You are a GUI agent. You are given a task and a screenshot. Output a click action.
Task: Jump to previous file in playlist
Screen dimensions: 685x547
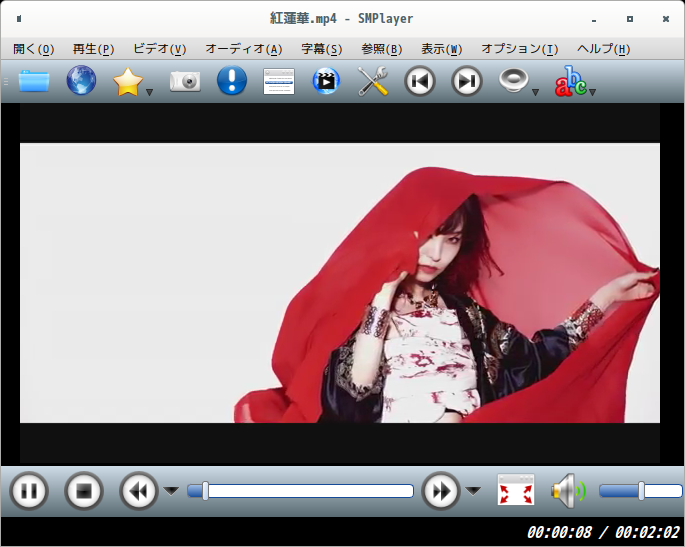pyautogui.click(x=420, y=81)
